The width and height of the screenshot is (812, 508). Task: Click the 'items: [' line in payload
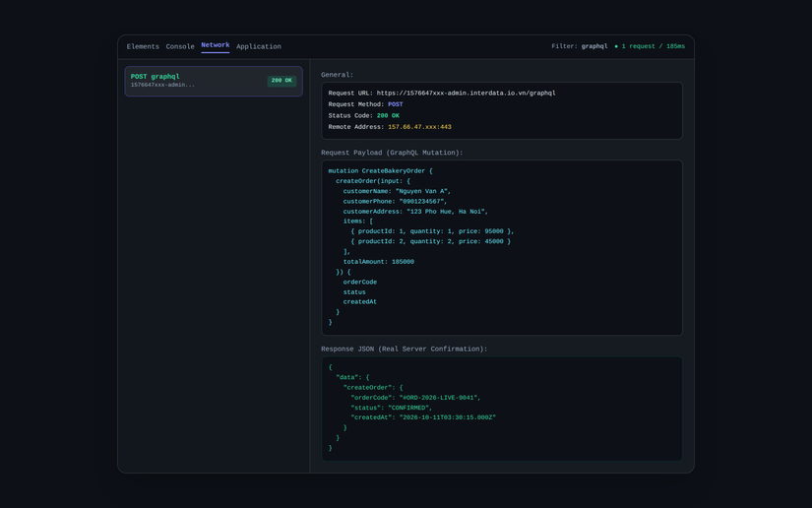(x=358, y=222)
